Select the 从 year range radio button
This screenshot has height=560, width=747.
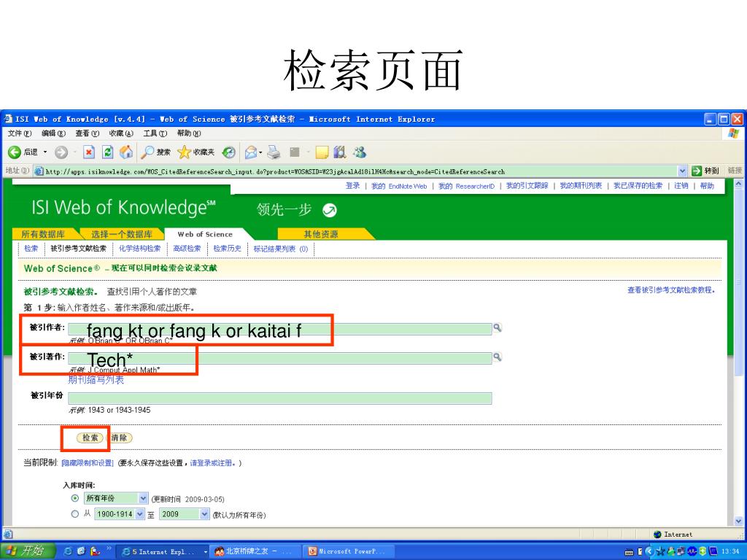[75, 514]
